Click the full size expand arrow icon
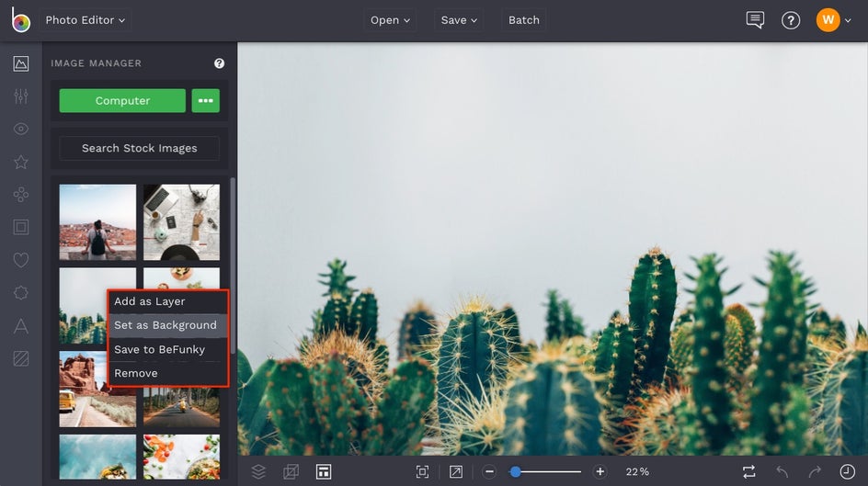The image size is (868, 486). (455, 471)
